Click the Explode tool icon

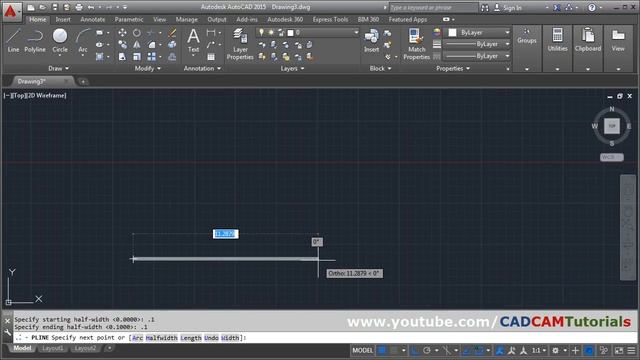click(x=172, y=44)
